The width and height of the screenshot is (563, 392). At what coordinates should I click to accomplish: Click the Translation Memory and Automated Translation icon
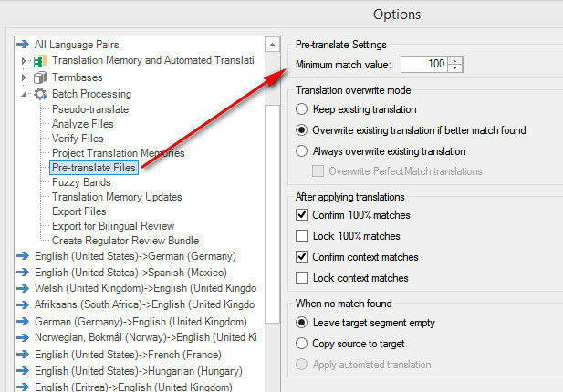click(x=40, y=61)
